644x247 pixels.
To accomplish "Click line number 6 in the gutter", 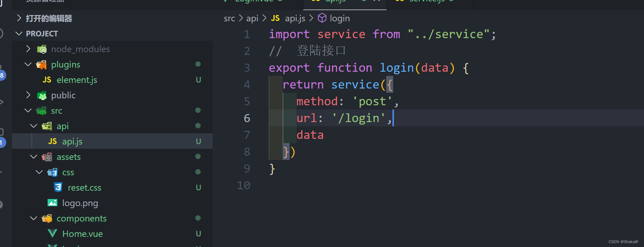I will pos(247,118).
